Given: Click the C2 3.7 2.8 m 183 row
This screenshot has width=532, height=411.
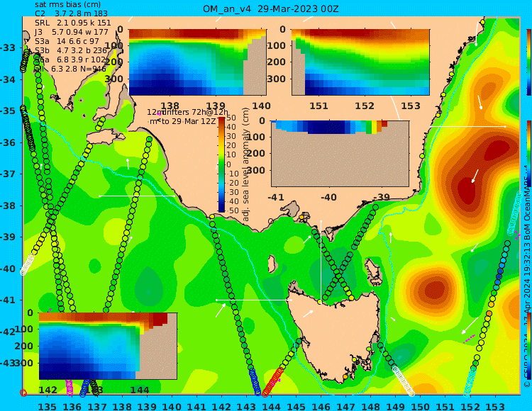Looking at the screenshot, I should point(71,13).
